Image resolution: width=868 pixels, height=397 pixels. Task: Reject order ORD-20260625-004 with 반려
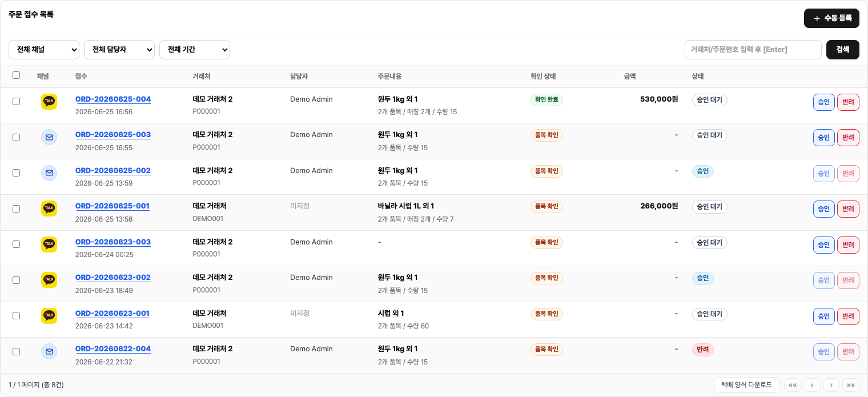pyautogui.click(x=848, y=102)
